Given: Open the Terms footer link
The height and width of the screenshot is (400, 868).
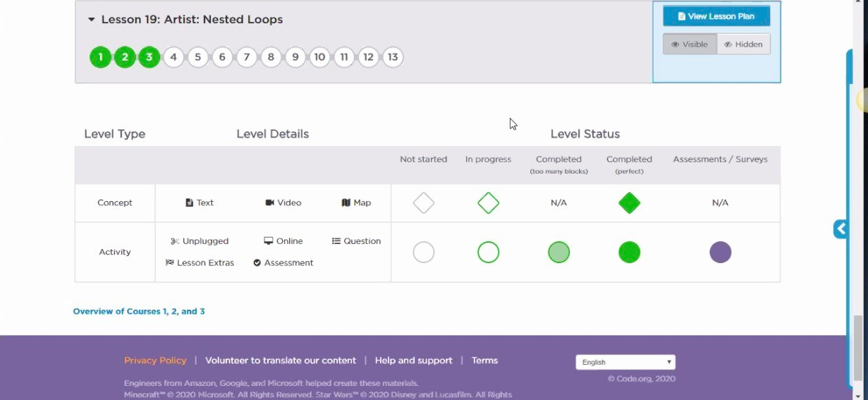Looking at the screenshot, I should tap(484, 360).
